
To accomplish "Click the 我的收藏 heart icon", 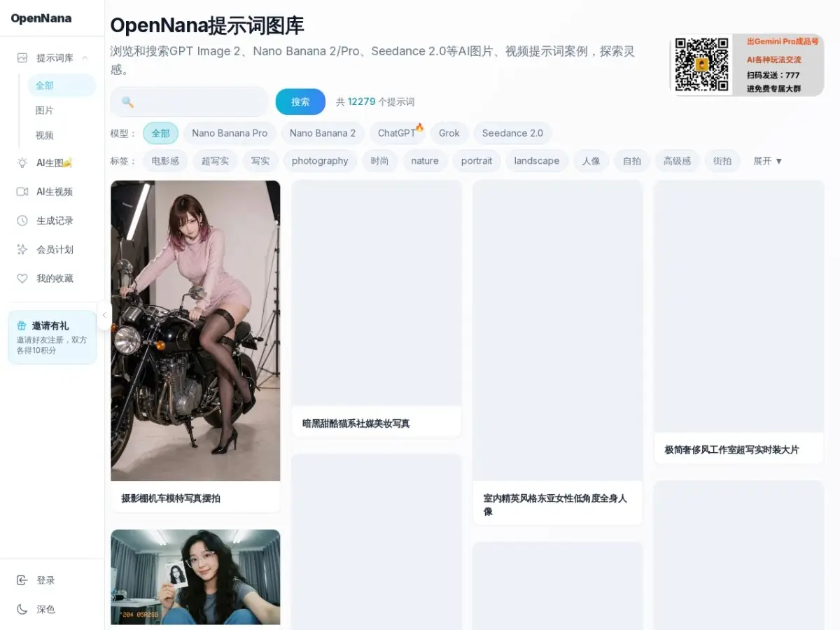I will point(22,279).
